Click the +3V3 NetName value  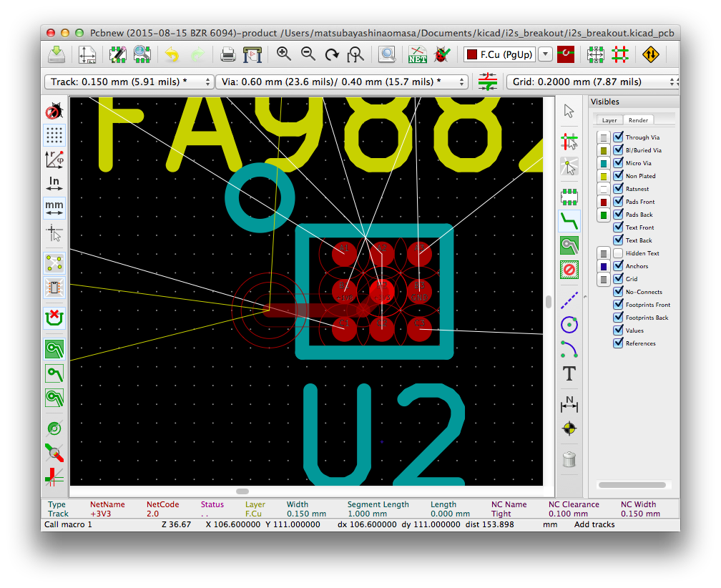(100, 514)
